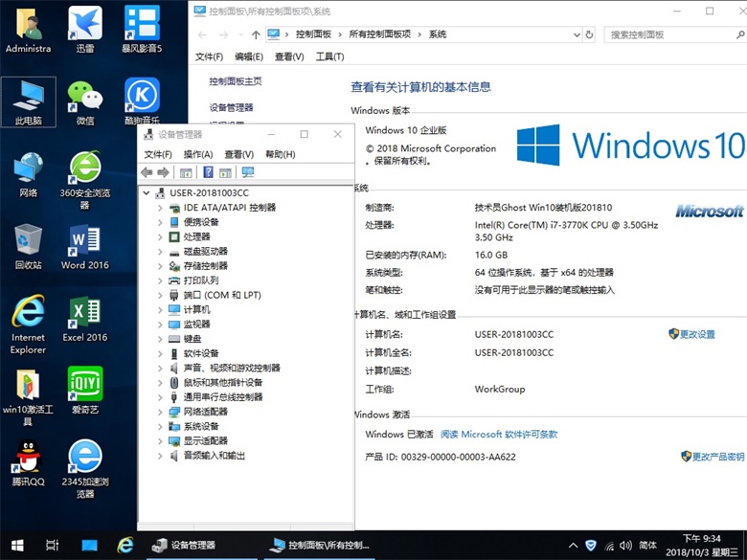
Task: Expand the 网络适配器 tree node
Action: pos(160,412)
